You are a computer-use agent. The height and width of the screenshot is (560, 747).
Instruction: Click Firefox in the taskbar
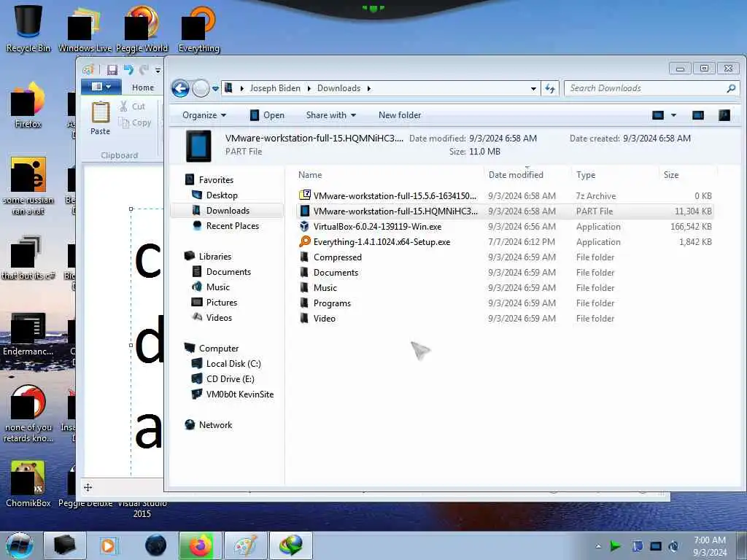[200, 545]
